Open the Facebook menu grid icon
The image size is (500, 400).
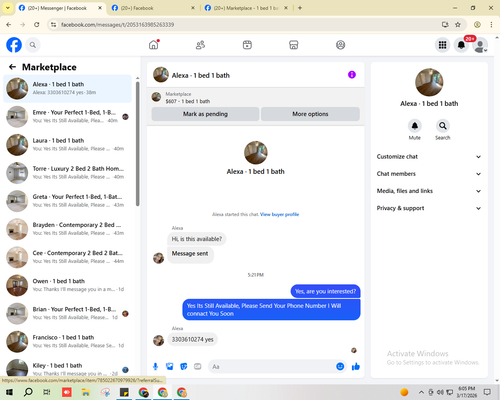(x=442, y=45)
